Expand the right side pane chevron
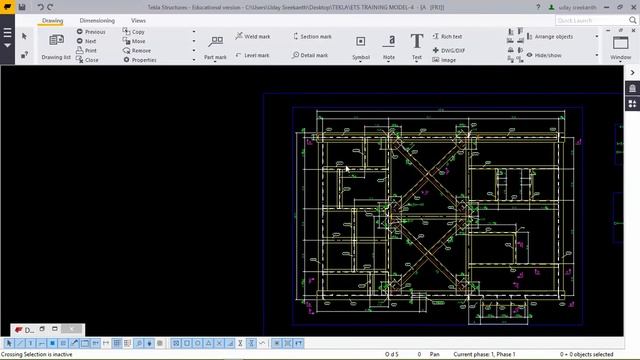This screenshot has width=640, height=360. [632, 73]
